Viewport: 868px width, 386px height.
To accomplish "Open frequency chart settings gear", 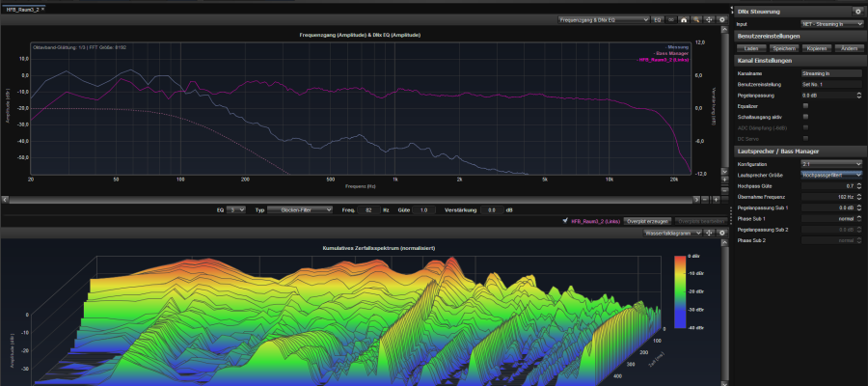I will (721, 19).
